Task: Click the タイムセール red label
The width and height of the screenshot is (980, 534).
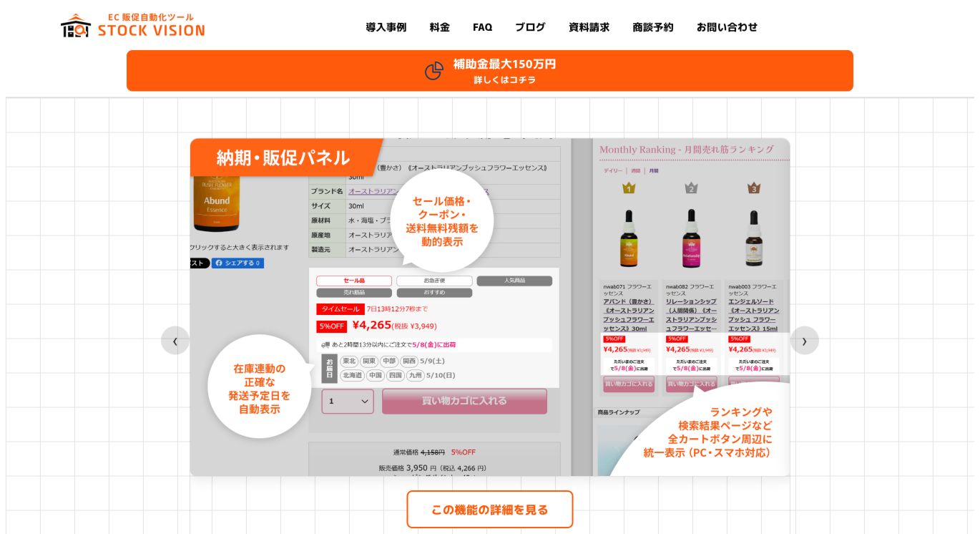Action: [x=340, y=309]
